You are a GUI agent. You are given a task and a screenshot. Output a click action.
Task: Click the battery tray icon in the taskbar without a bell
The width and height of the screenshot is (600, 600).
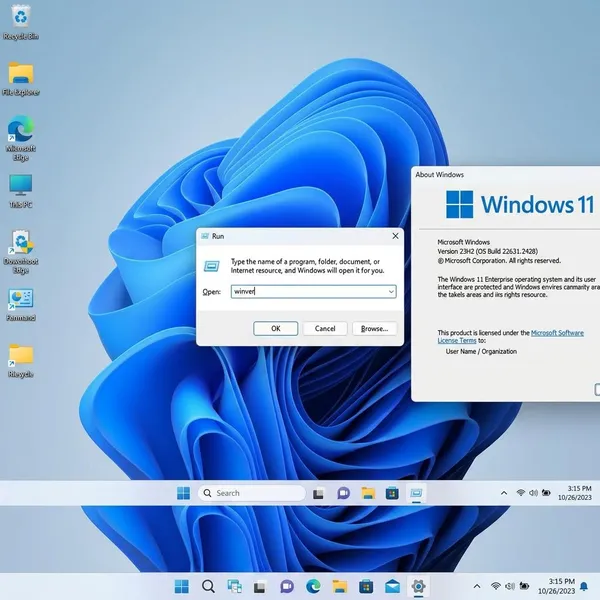pyautogui.click(x=546, y=492)
